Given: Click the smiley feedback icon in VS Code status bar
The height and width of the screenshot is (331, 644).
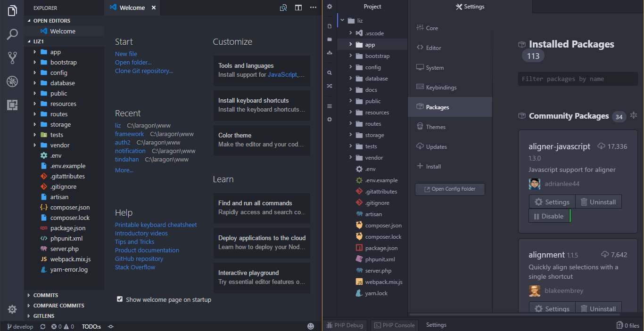Looking at the screenshot, I should 310,326.
